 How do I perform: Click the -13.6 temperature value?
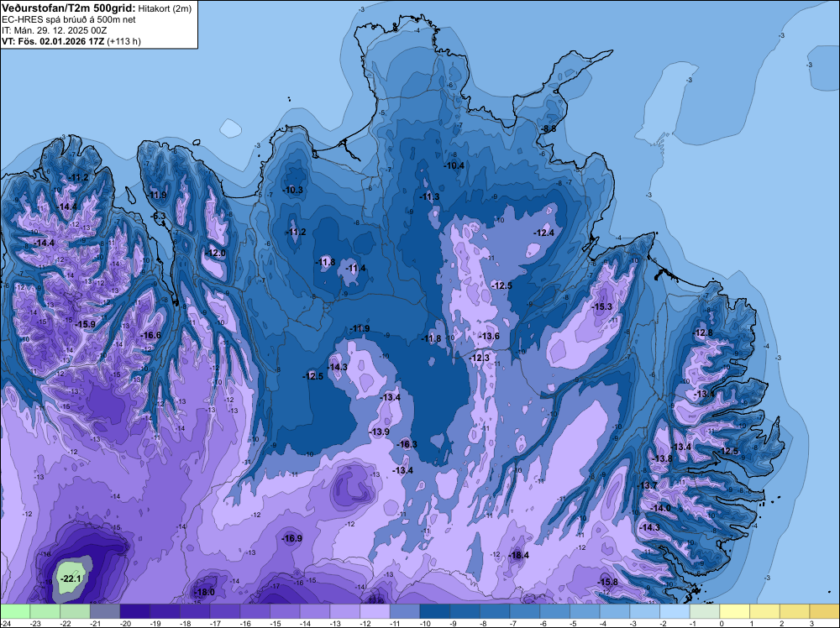click(x=490, y=336)
